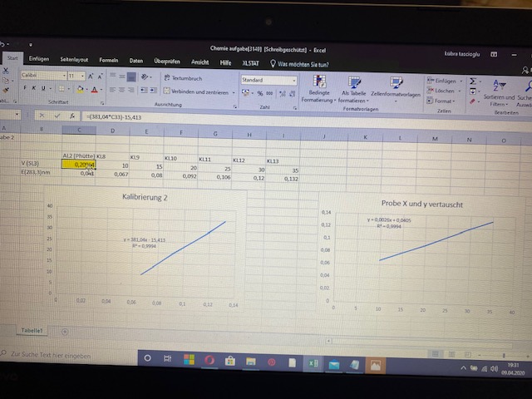Click the Decrease Indent icon
The width and height of the screenshot is (532, 399).
(x=144, y=91)
